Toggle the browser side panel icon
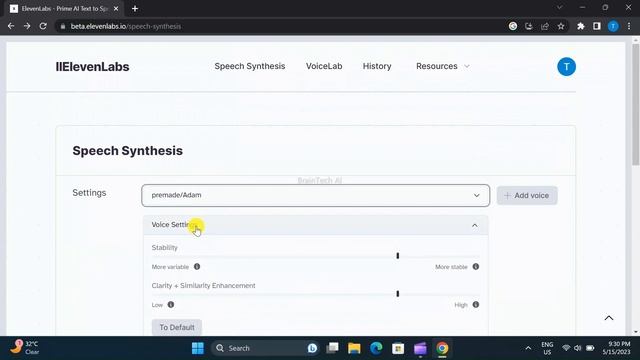Viewport: 640px width, 360px height. coord(597,26)
